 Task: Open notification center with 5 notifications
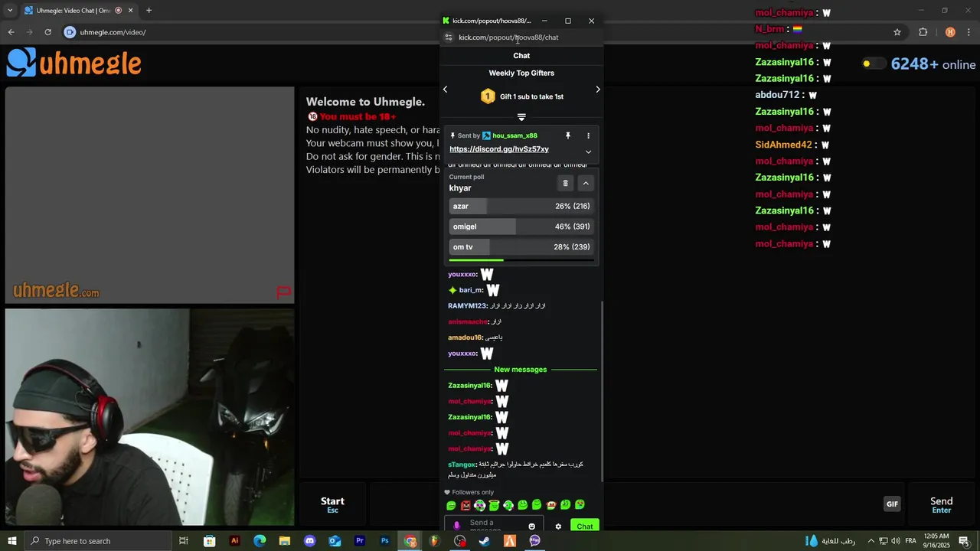(x=966, y=541)
